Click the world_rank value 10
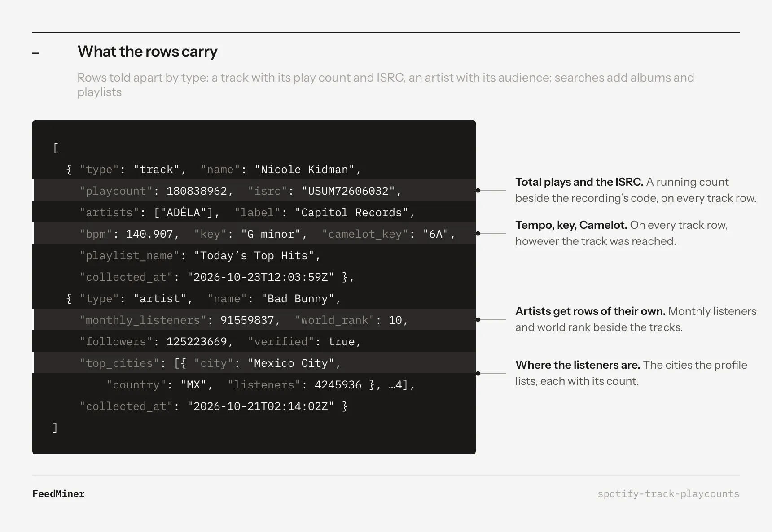Viewport: 772px width, 532px height. [x=395, y=320]
